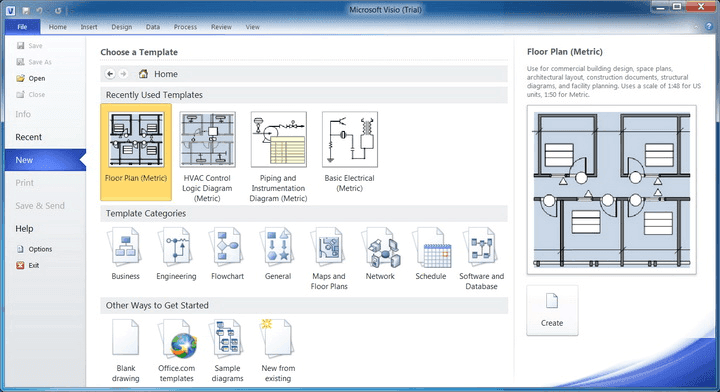The image size is (720, 392).
Task: Open the Network template category
Action: coord(380,254)
